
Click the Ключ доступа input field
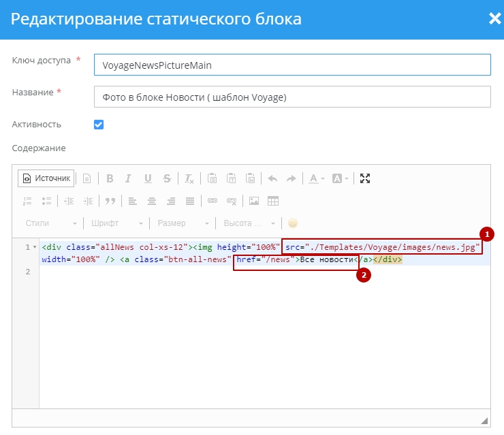click(292, 65)
